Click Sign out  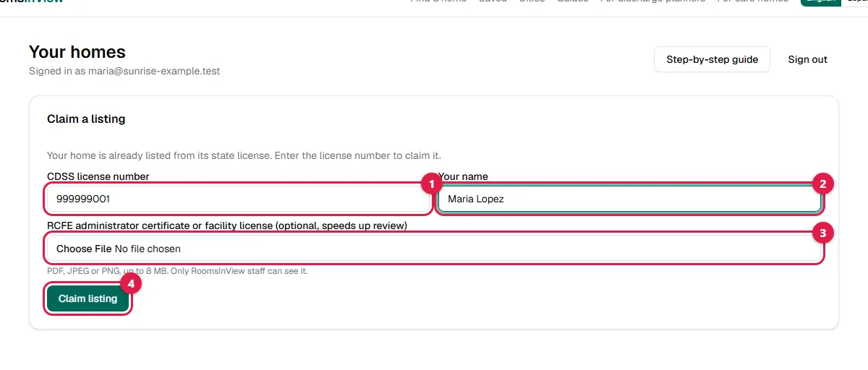pyautogui.click(x=807, y=59)
